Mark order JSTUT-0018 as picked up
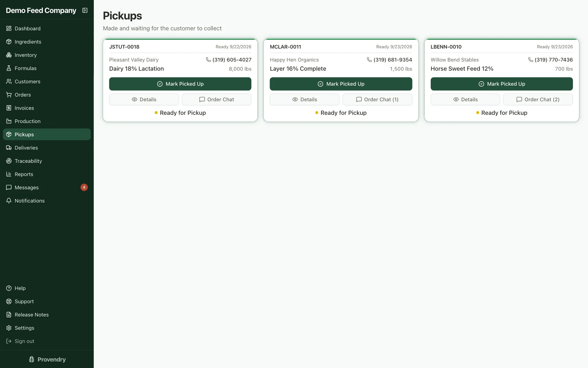 click(x=180, y=84)
